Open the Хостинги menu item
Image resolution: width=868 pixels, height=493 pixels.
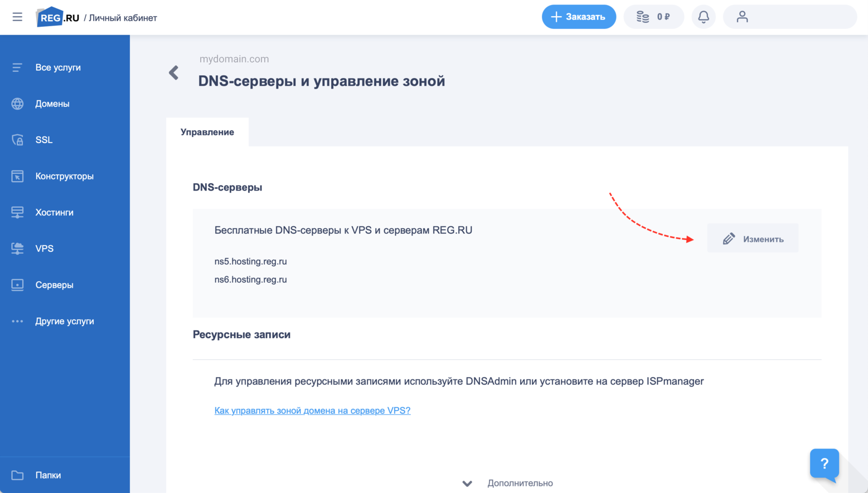(54, 212)
